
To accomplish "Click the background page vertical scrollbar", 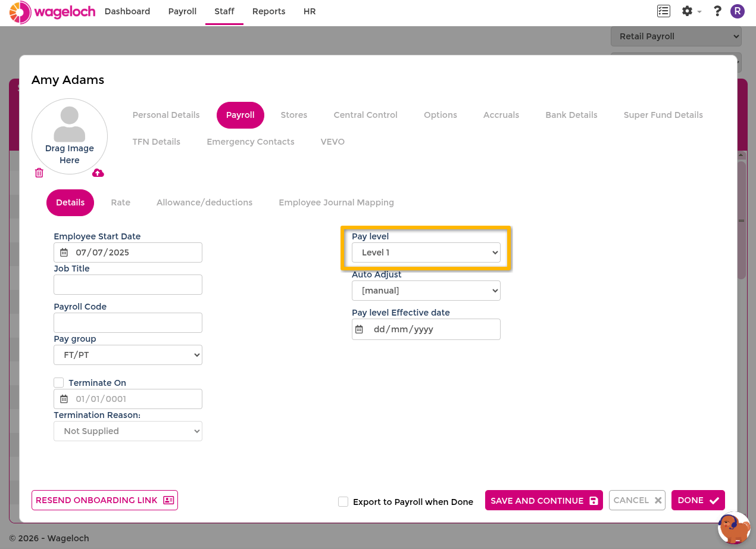I will coord(742,220).
